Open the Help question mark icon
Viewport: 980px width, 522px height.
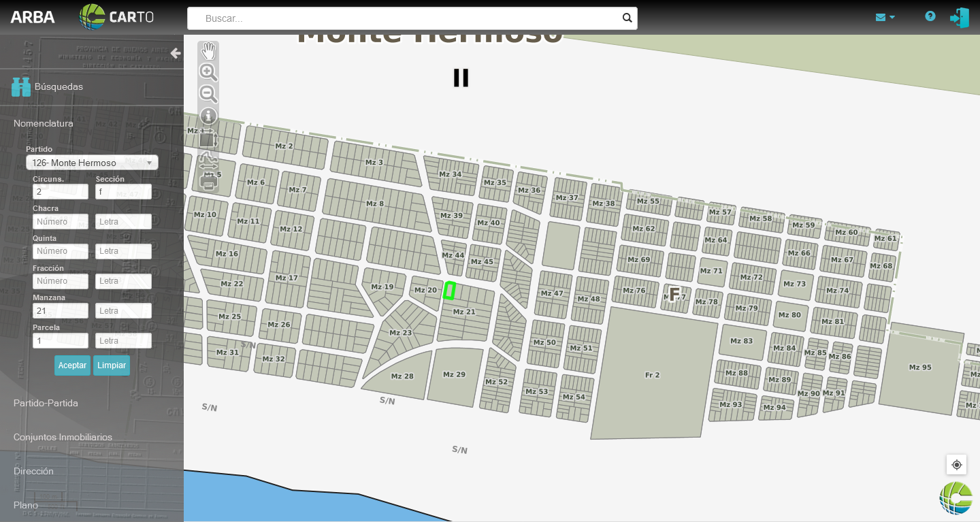click(x=930, y=16)
